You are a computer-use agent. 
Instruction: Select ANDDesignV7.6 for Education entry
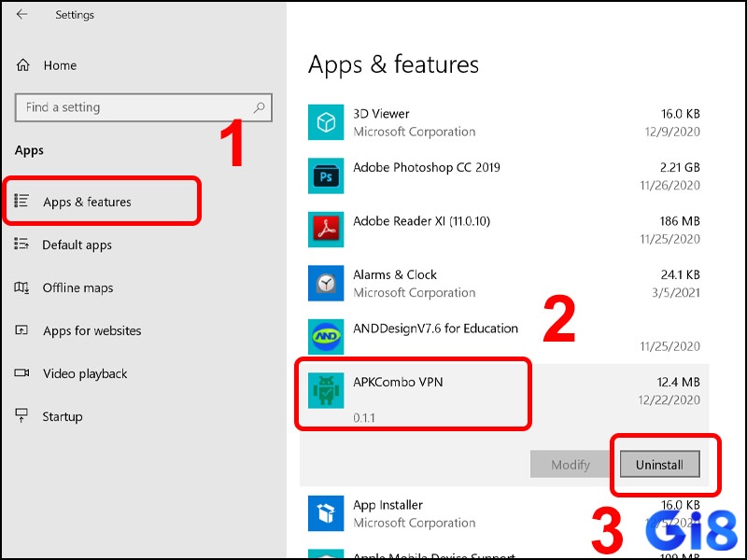435,329
